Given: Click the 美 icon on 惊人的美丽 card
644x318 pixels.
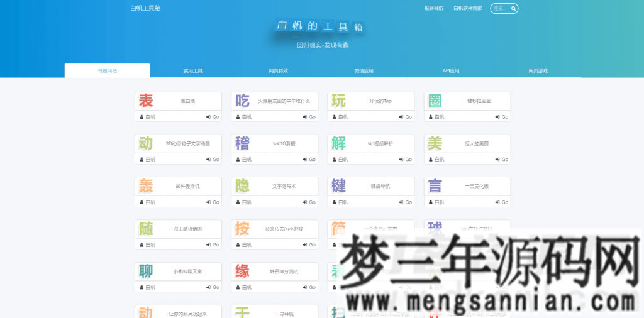Looking at the screenshot, I should point(435,143).
